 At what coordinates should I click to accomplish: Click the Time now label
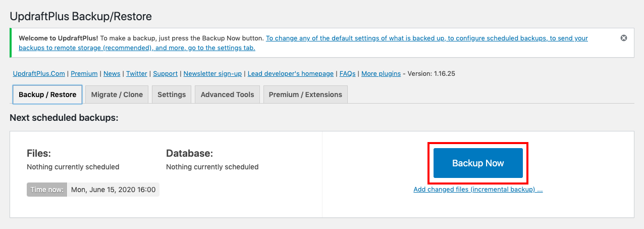point(47,190)
